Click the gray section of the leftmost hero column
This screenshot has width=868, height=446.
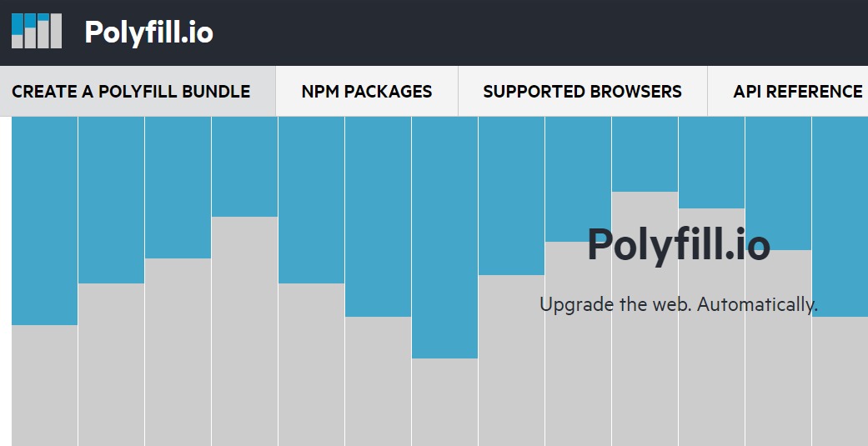(x=44, y=385)
